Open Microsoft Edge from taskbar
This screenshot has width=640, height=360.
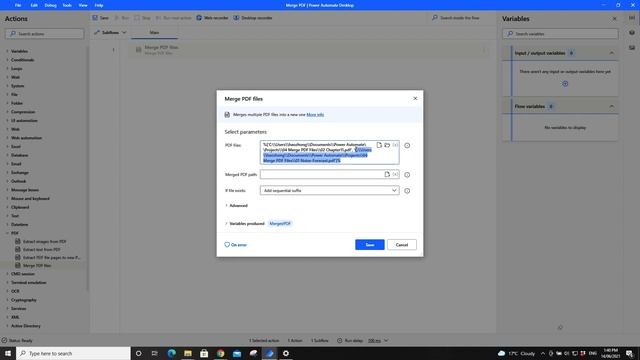tap(171, 353)
